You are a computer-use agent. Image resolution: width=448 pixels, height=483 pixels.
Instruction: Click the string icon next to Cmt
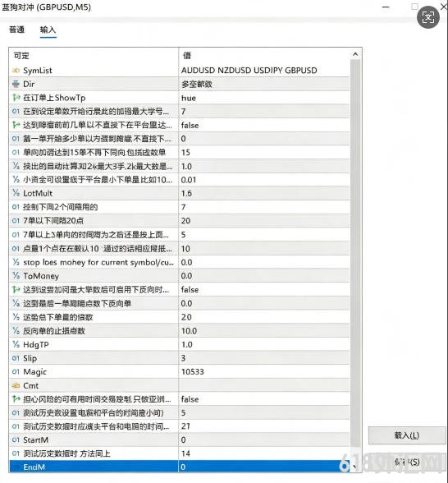pyautogui.click(x=16, y=385)
